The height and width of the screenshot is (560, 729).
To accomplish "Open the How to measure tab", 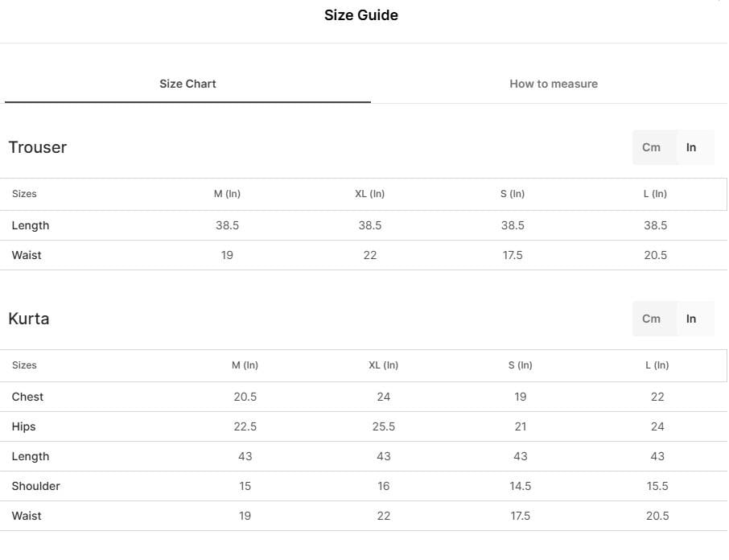I will [x=554, y=84].
